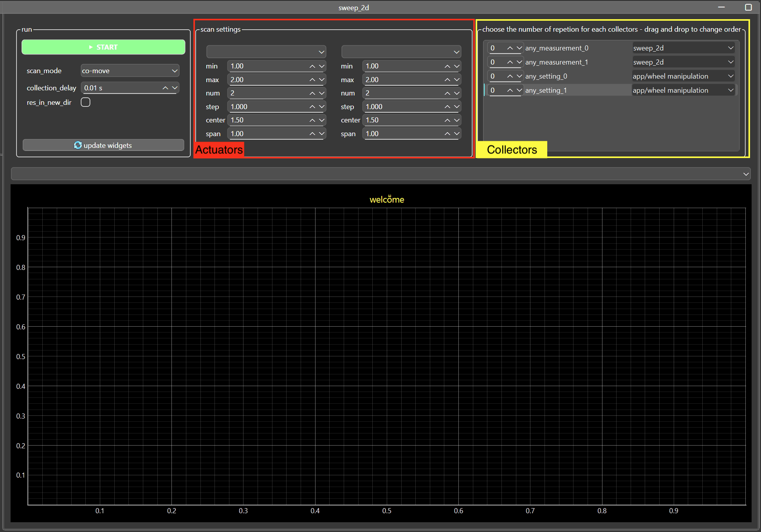This screenshot has width=761, height=532.
Task: Click the second actuator step field
Action: [402, 107]
